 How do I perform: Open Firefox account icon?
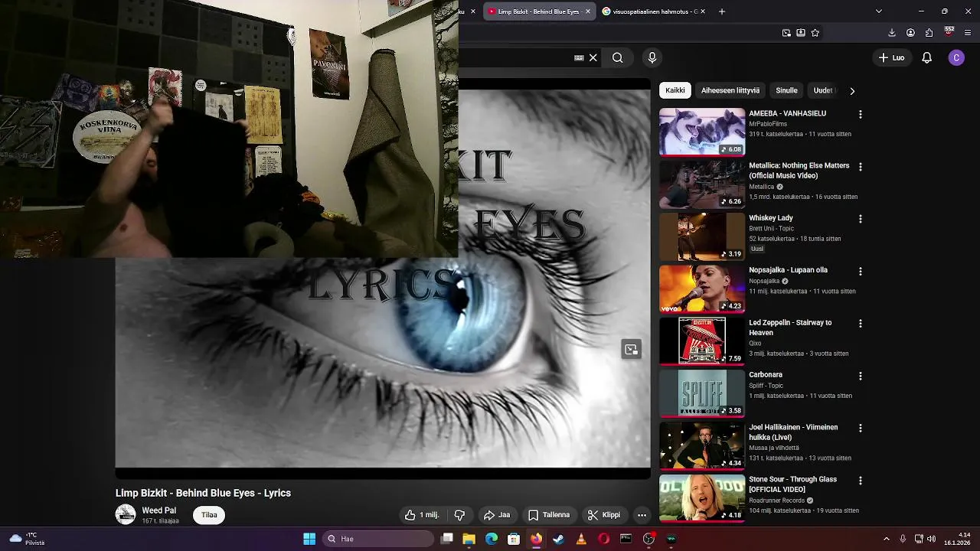tap(910, 33)
